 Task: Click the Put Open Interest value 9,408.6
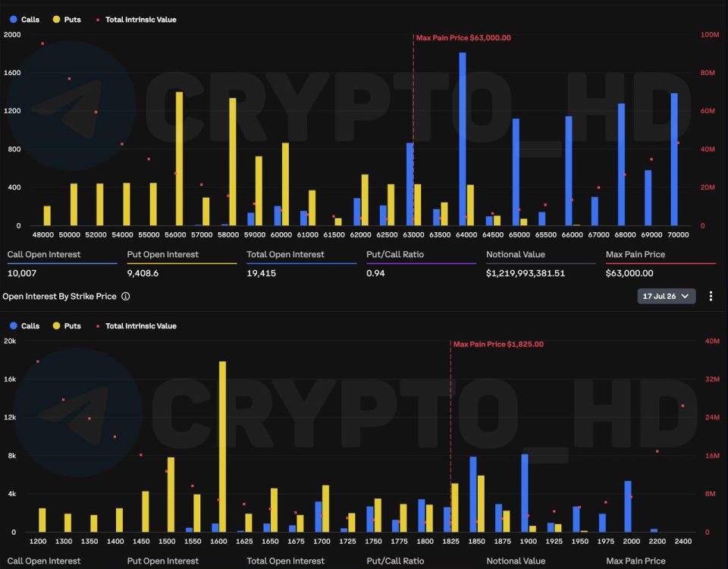click(x=143, y=273)
